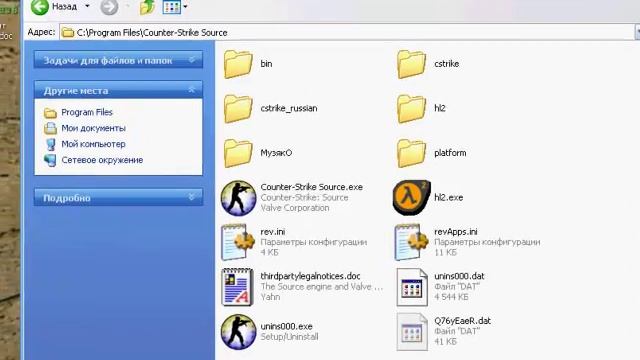This screenshot has width=640, height=360.
Task: Select the hl2 folder icon
Action: coord(411,109)
